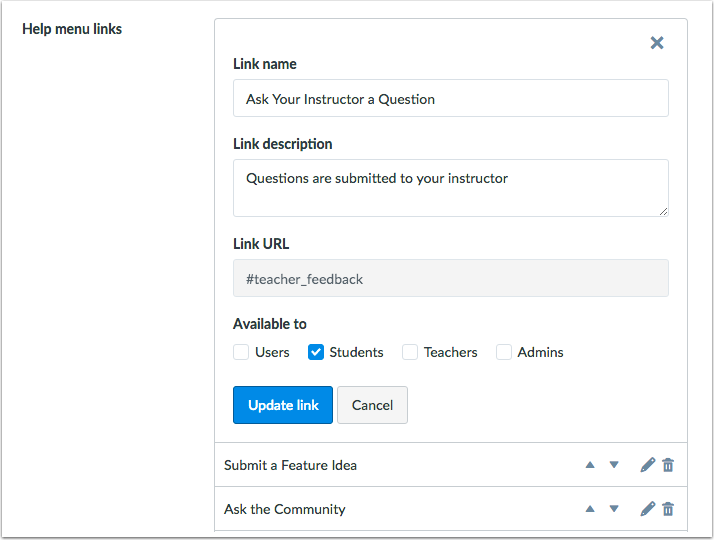Check the Admins checkbox
Screen dimensions: 714x540
coord(504,352)
